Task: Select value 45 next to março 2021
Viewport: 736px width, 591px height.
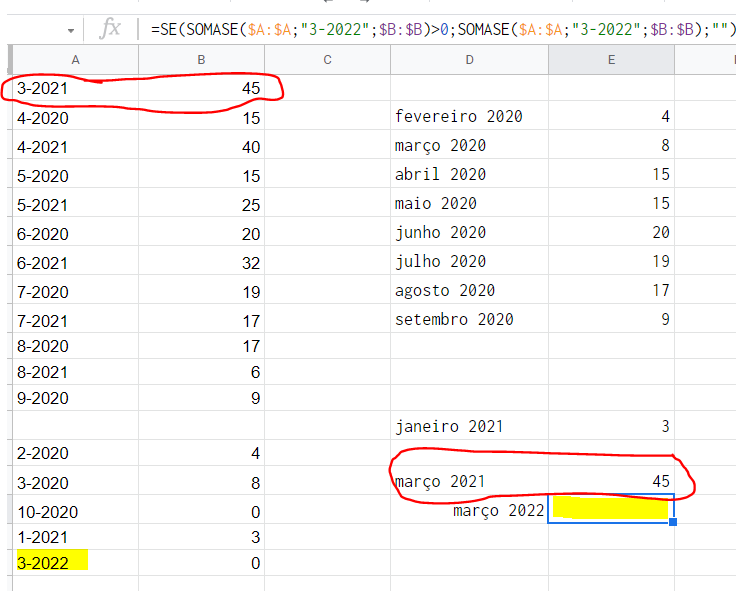Action: coord(611,481)
